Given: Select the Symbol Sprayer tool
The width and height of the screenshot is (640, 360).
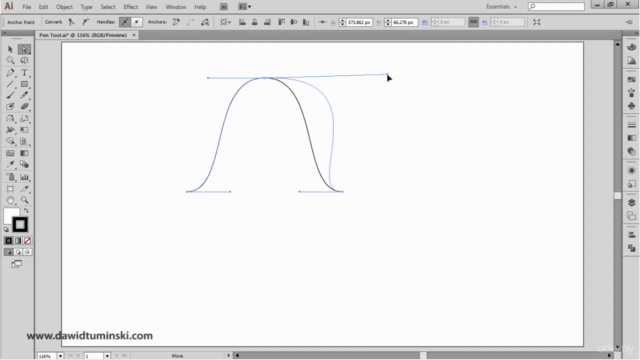Looking at the screenshot, I should coord(10,177).
